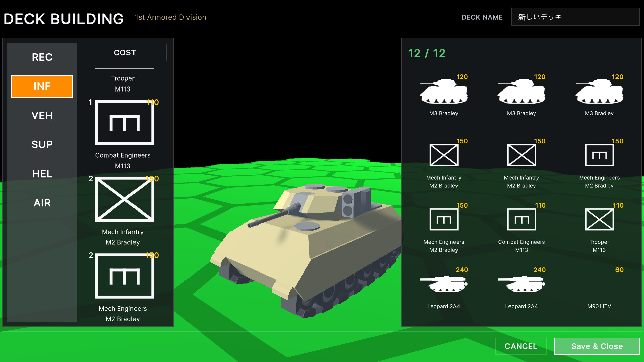This screenshot has width=644, height=362.
Task: Click the M901 ITV label in the deck
Action: click(599, 306)
